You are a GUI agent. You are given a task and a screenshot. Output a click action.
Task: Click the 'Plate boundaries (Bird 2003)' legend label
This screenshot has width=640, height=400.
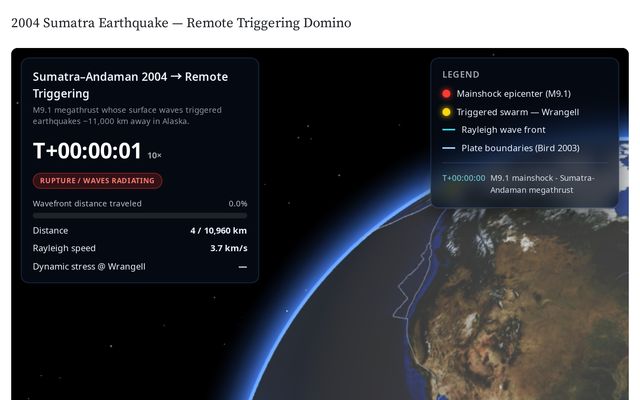[520, 148]
